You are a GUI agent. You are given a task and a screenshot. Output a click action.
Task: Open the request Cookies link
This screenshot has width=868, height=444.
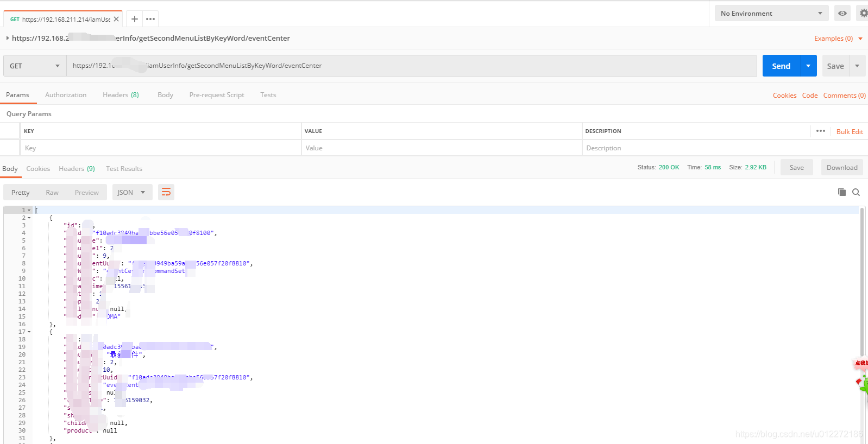[784, 95]
